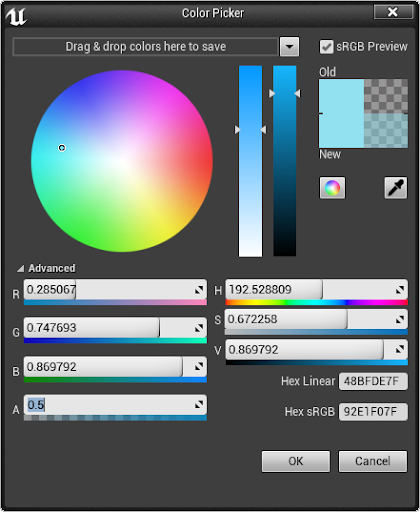Click the Hex Linear input field
The height and width of the screenshot is (512, 420).
click(x=373, y=381)
